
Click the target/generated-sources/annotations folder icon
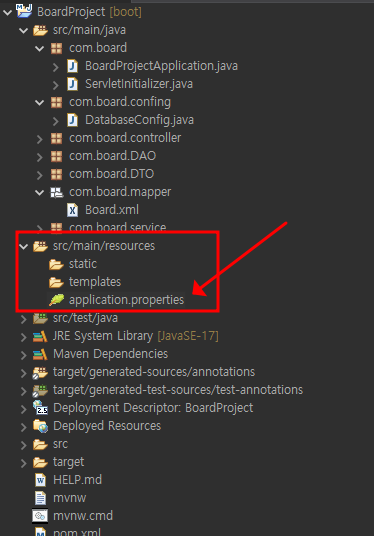coord(40,372)
